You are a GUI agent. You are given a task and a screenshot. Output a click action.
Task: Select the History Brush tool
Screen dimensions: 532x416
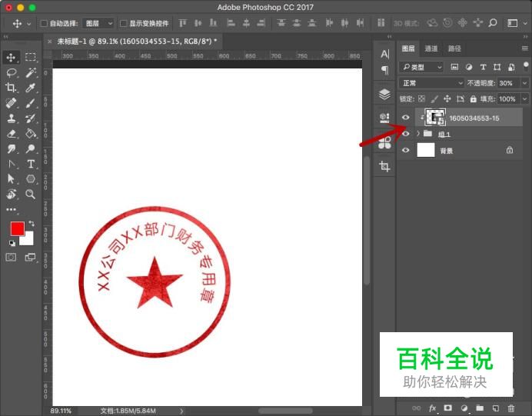(x=31, y=118)
